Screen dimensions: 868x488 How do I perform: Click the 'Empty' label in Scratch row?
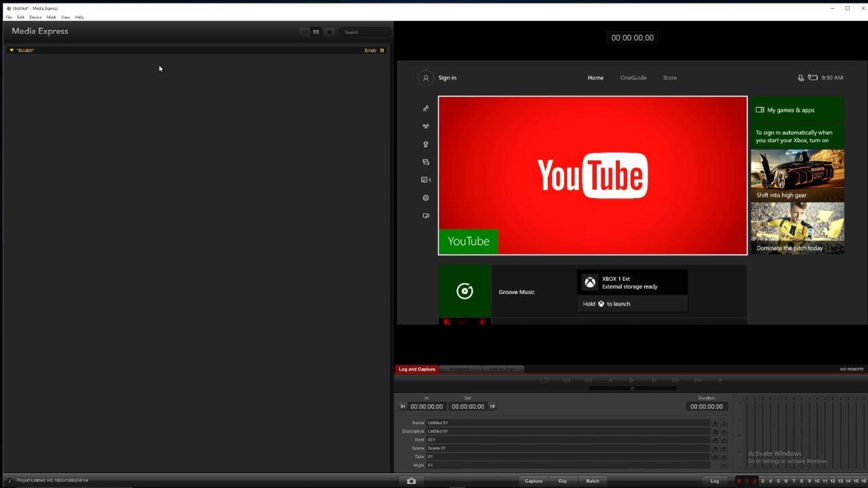pyautogui.click(x=370, y=50)
